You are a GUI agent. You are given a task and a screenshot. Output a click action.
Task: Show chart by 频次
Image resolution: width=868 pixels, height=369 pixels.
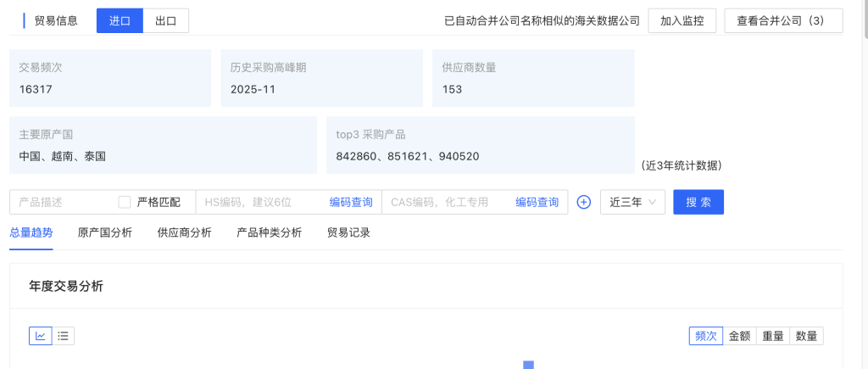click(x=706, y=336)
